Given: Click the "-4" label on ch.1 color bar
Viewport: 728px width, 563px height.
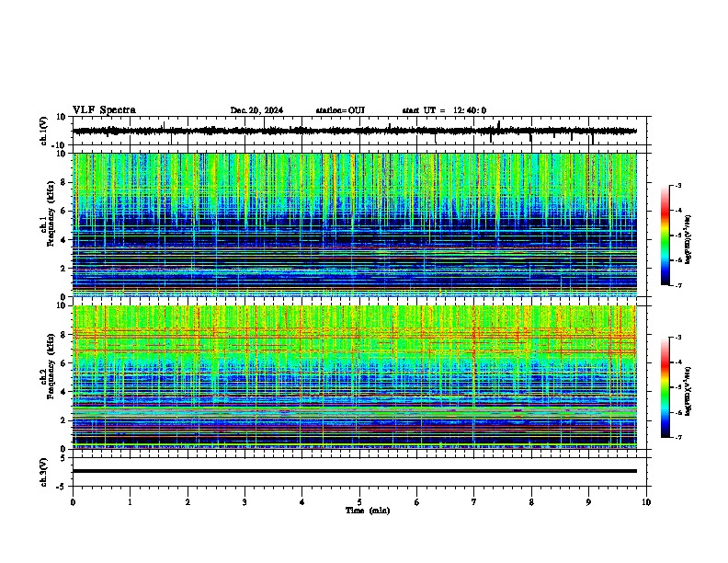Looking at the screenshot, I should coord(678,211).
